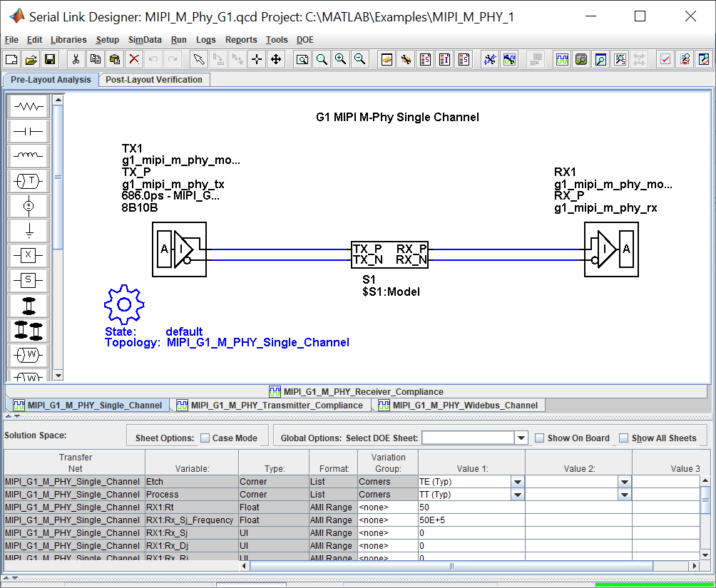Viewport: 716px width, 588px height.
Task: Click the Copy toolbar icon
Action: click(x=96, y=59)
